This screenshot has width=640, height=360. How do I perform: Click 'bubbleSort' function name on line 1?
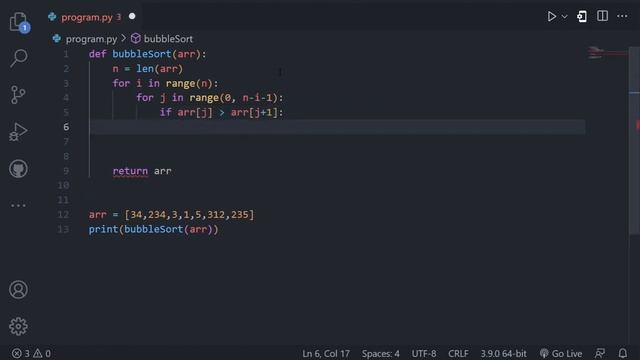pos(142,54)
